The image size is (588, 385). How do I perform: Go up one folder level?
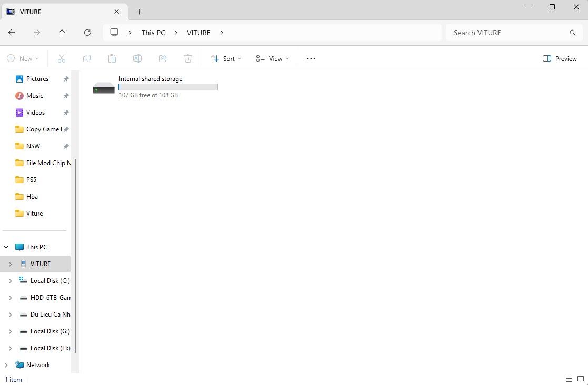[62, 33]
